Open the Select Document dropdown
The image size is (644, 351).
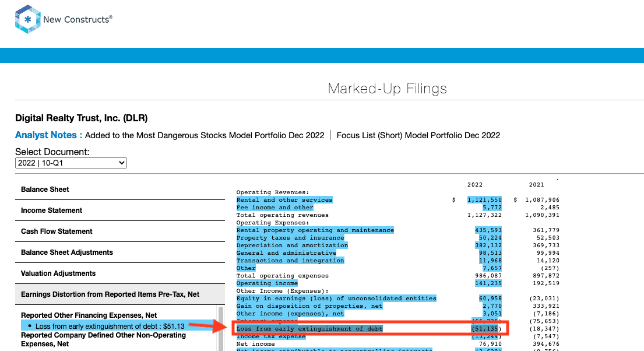(71, 163)
